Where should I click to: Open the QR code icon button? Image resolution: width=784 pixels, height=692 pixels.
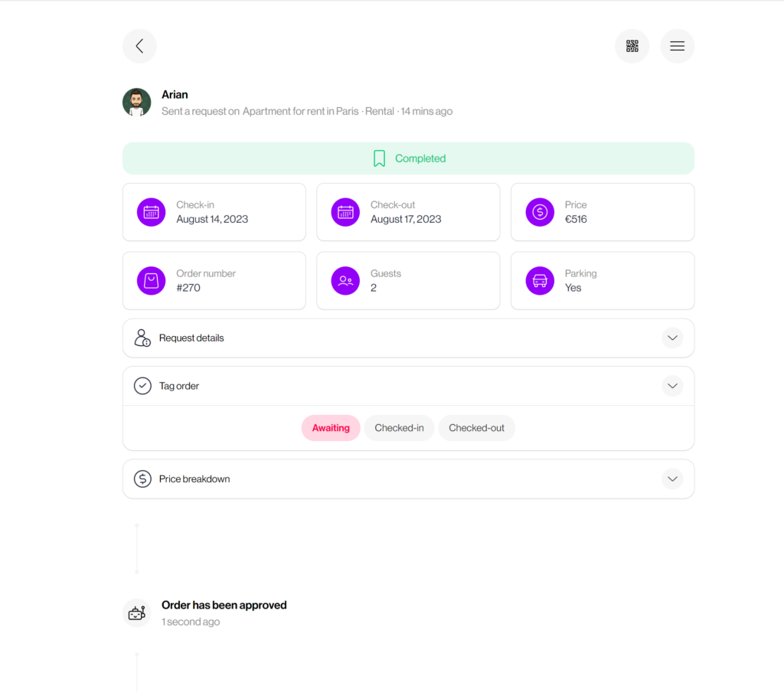coord(632,46)
